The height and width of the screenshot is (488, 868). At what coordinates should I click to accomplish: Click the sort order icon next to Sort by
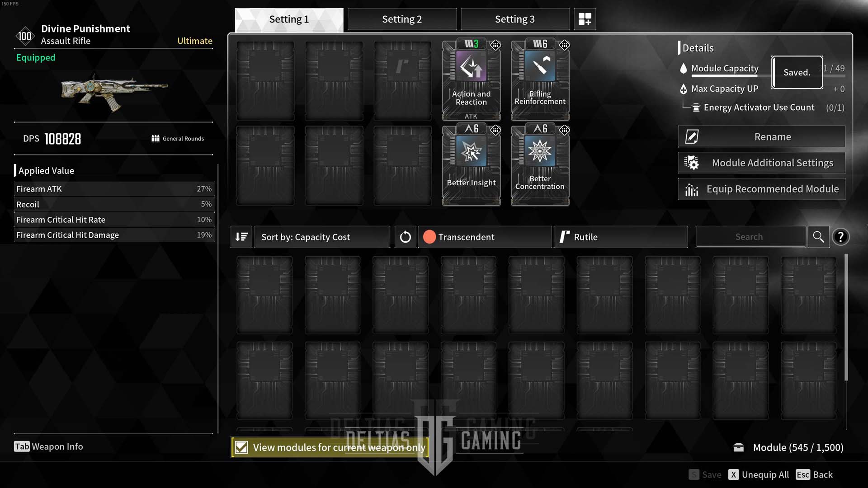[241, 237]
